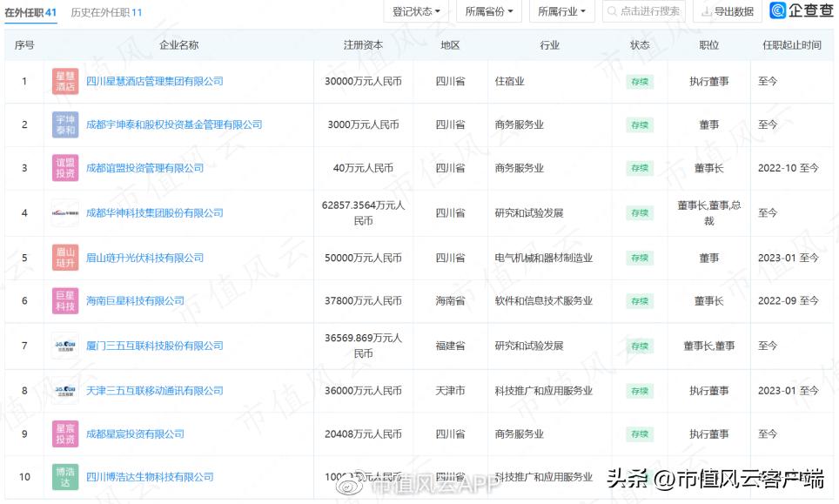
Task: Open the 登记状态 filter dropdown
Action: pyautogui.click(x=415, y=11)
